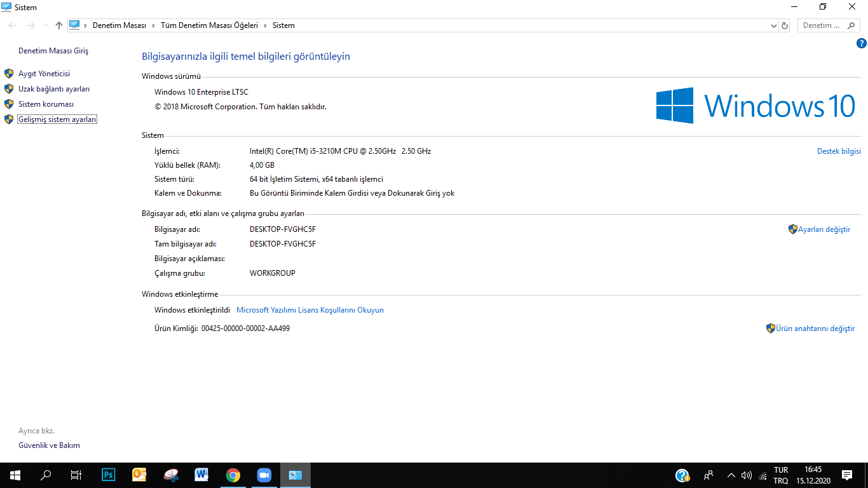Open Güvenlik ve Bakım link
The width and height of the screenshot is (868, 488).
click(x=49, y=445)
